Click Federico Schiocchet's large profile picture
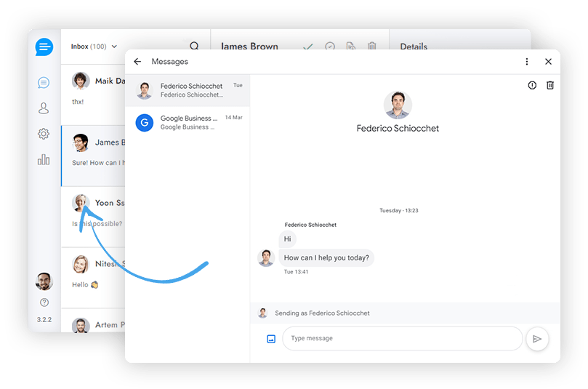This screenshot has height=389, width=588. point(398,105)
